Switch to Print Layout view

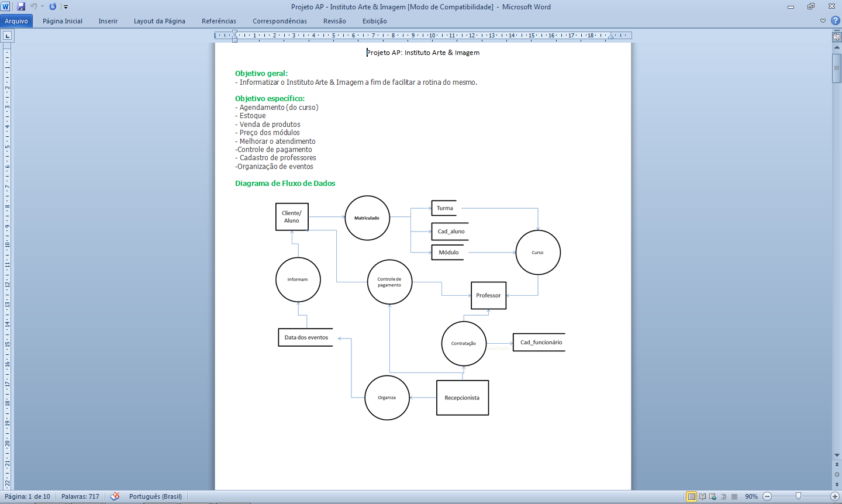click(x=692, y=496)
